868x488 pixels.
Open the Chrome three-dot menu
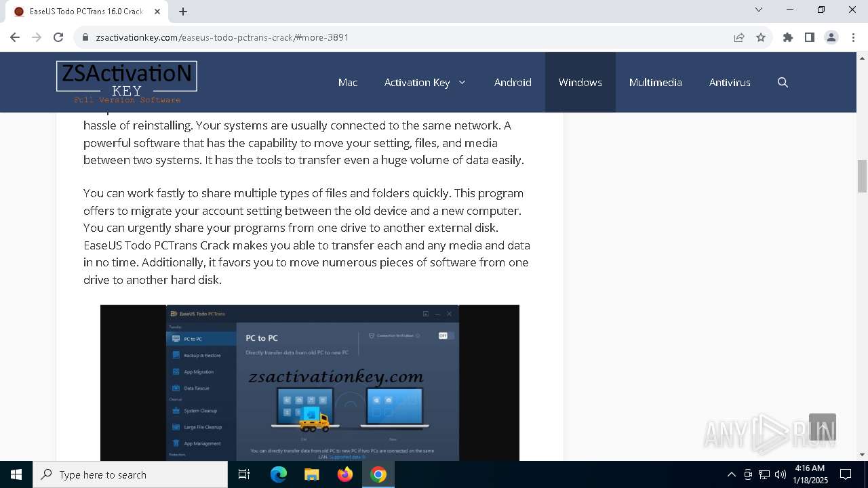pos(852,37)
